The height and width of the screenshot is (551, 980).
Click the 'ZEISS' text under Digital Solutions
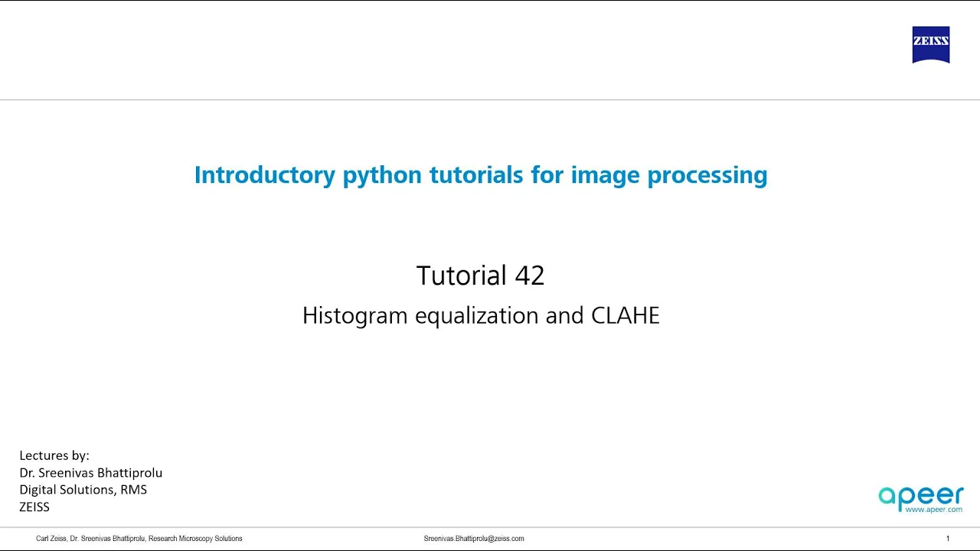coord(34,507)
